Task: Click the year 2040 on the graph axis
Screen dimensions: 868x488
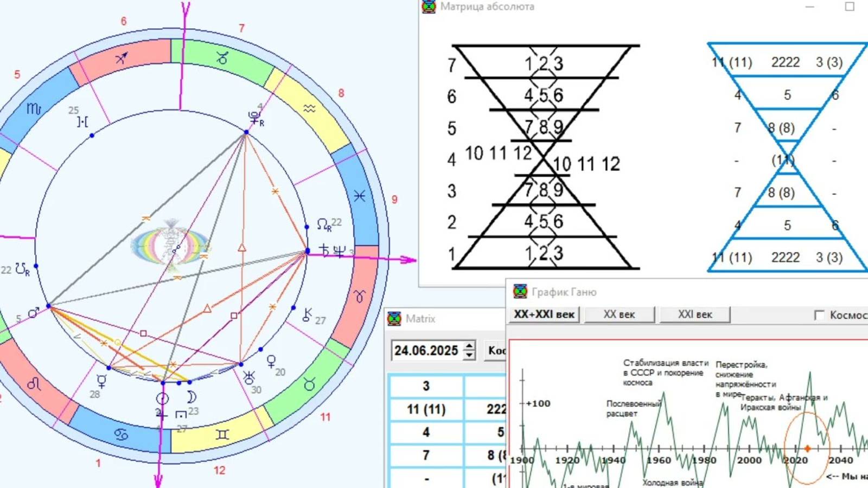Action: coord(840,460)
